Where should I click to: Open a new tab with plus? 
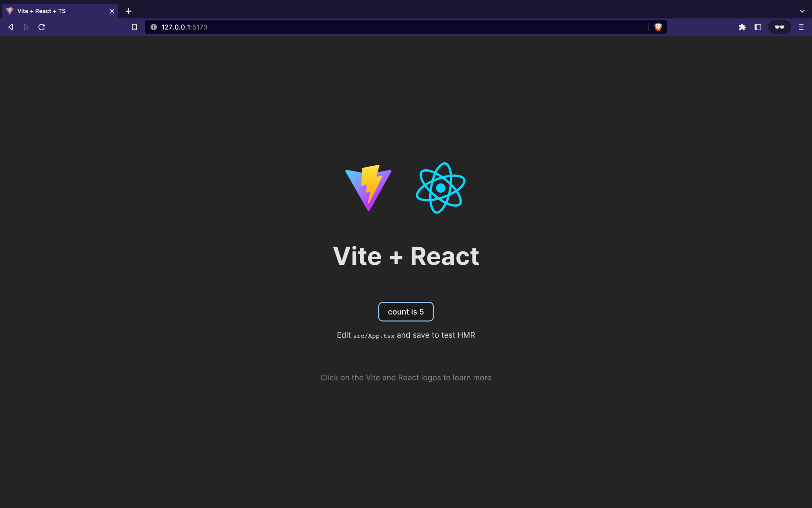pyautogui.click(x=128, y=11)
